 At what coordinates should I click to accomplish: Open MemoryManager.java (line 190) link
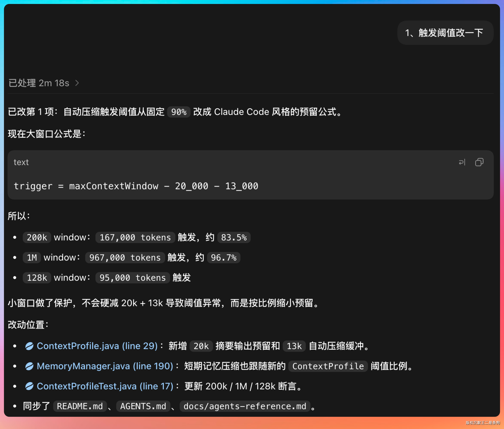coord(105,366)
